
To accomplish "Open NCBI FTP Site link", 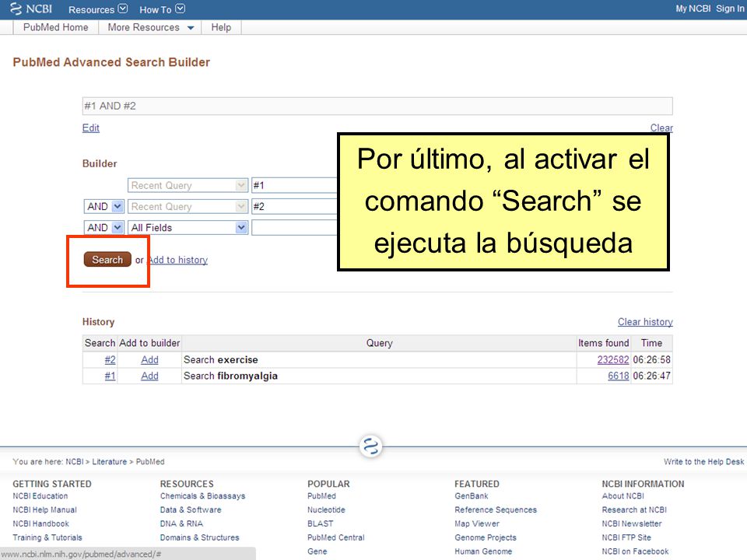I will pos(626,537).
